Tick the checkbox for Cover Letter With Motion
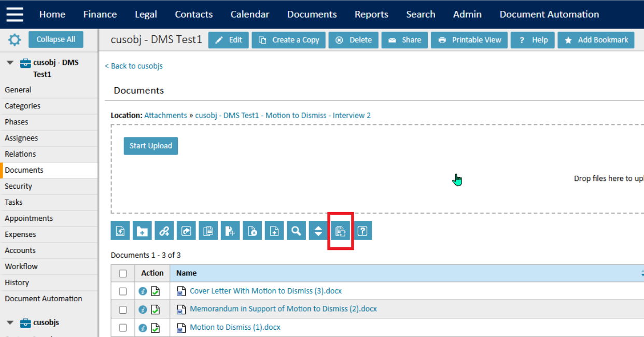This screenshot has height=337, width=644. click(123, 291)
